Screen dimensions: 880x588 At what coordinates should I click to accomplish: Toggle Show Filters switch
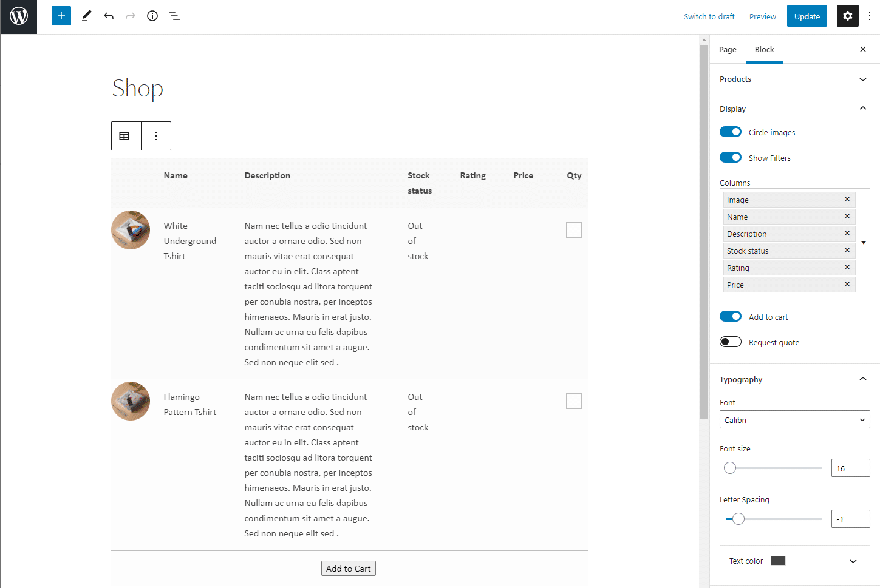tap(731, 157)
